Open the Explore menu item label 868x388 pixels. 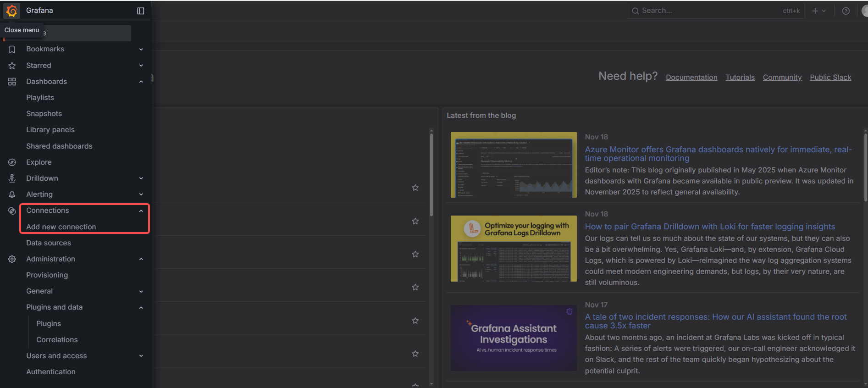(39, 162)
